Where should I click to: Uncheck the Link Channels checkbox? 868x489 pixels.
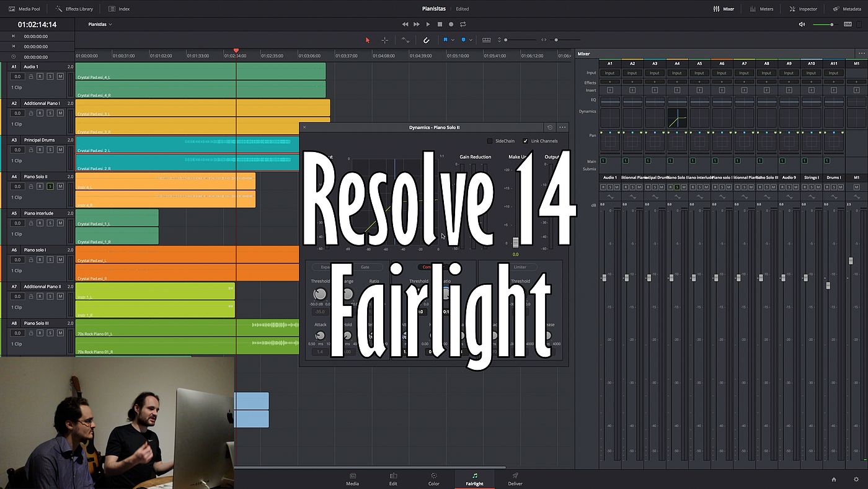pos(526,141)
